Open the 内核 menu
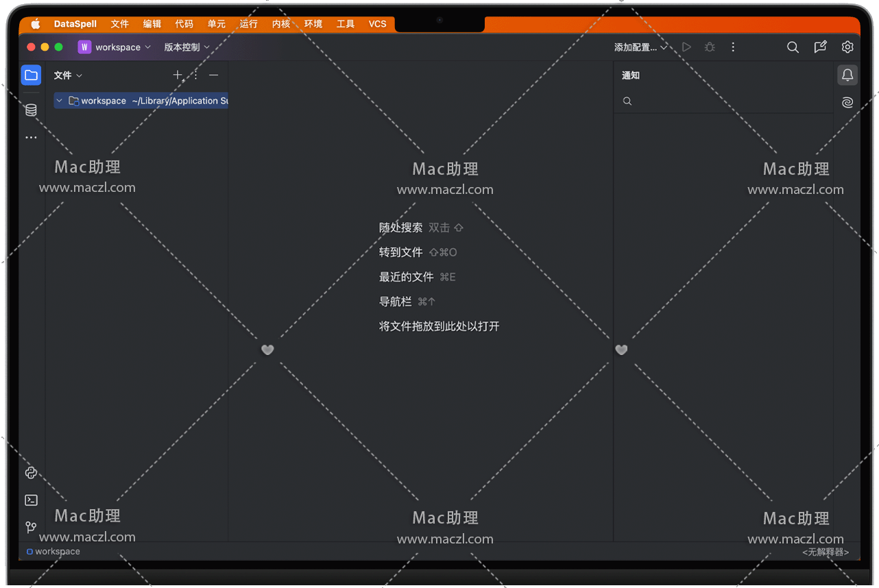This screenshot has width=879, height=588. tap(281, 24)
